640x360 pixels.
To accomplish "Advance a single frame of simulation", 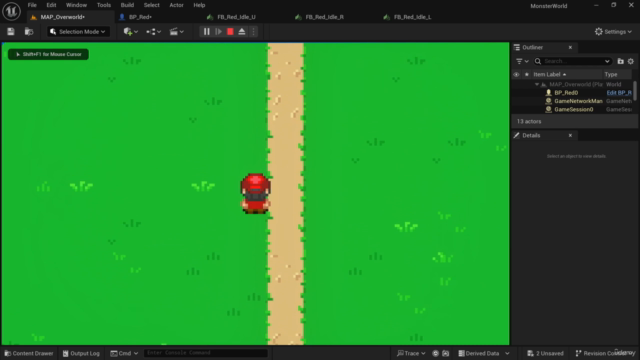I will (218, 31).
